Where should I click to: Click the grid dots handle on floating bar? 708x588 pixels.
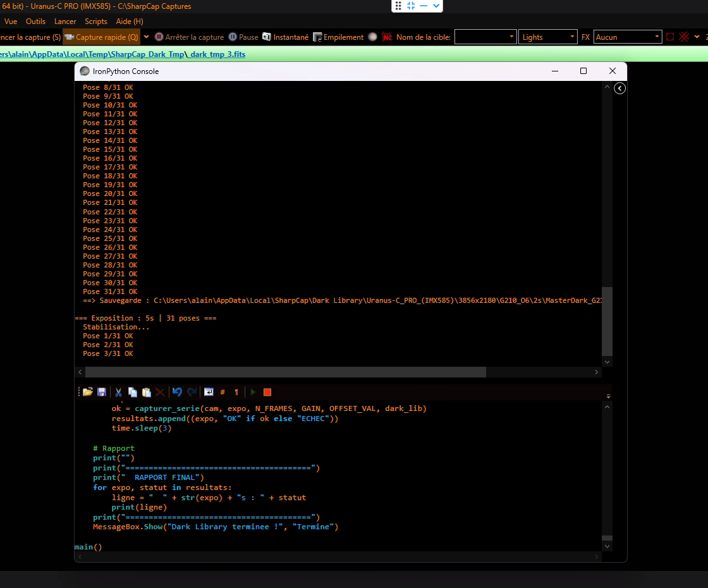click(398, 6)
